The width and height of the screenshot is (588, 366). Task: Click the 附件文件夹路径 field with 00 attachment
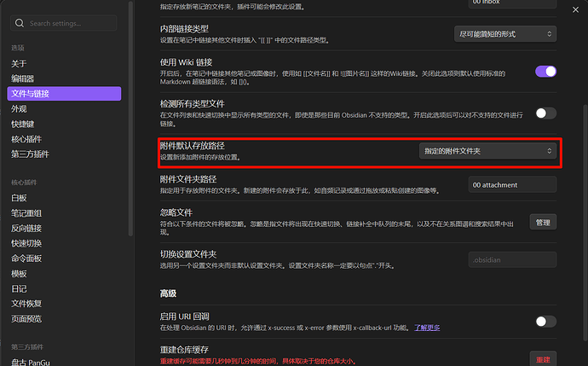[512, 184]
